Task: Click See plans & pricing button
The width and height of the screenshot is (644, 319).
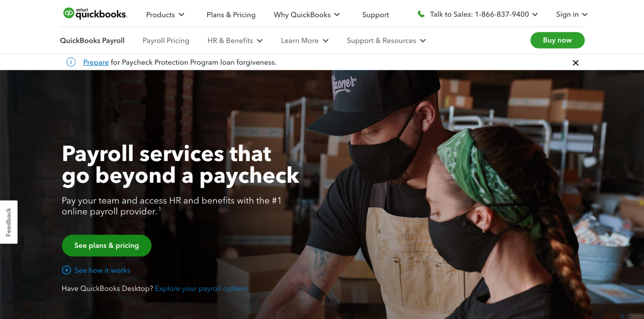Action: pyautogui.click(x=107, y=246)
